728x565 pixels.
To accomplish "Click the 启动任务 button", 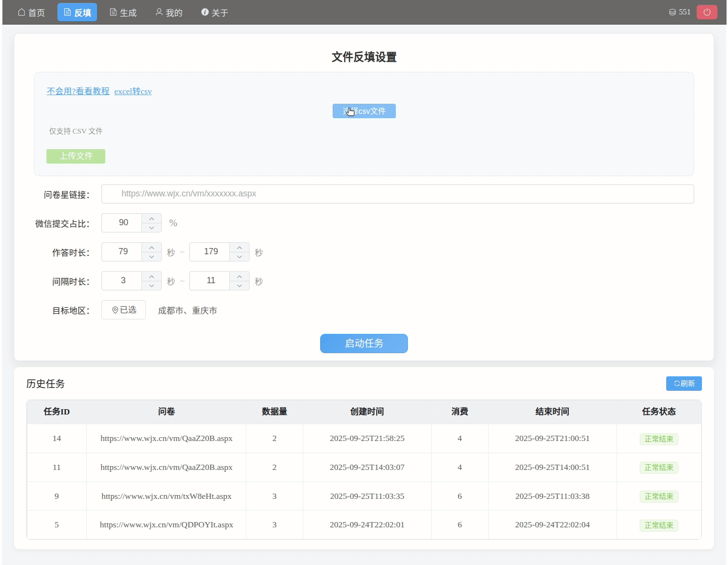I will click(x=364, y=344).
